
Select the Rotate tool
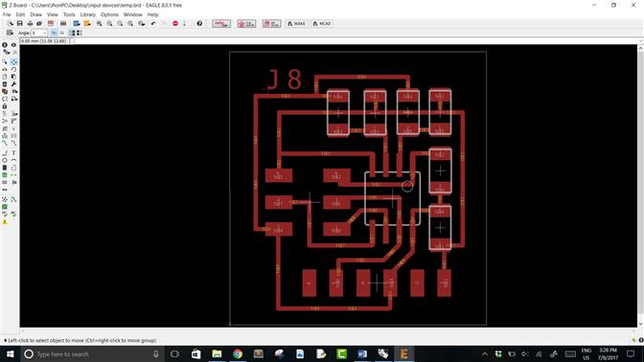(13, 69)
